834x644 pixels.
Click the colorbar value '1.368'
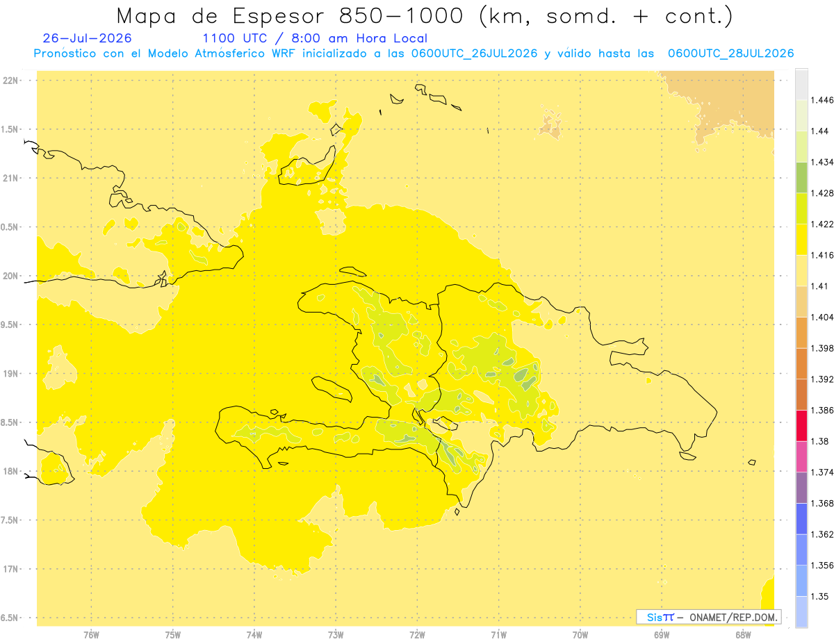822,503
